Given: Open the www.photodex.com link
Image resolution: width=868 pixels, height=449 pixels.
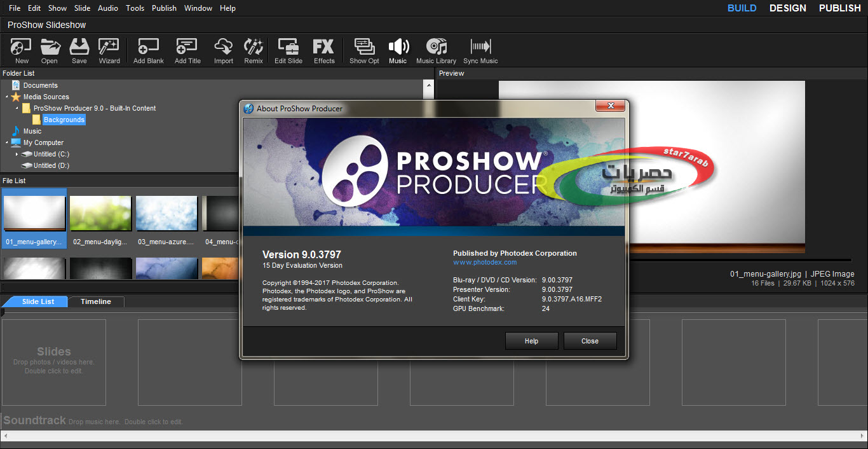Looking at the screenshot, I should pos(485,262).
